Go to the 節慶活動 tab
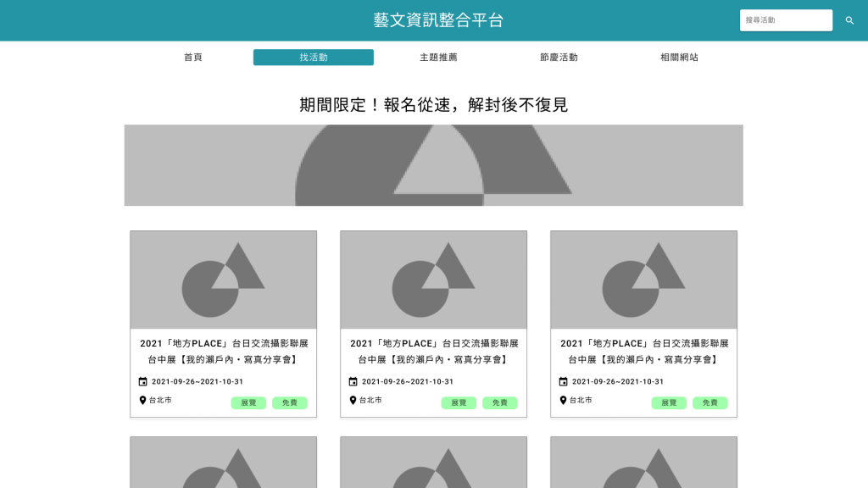868x488 pixels. point(559,58)
